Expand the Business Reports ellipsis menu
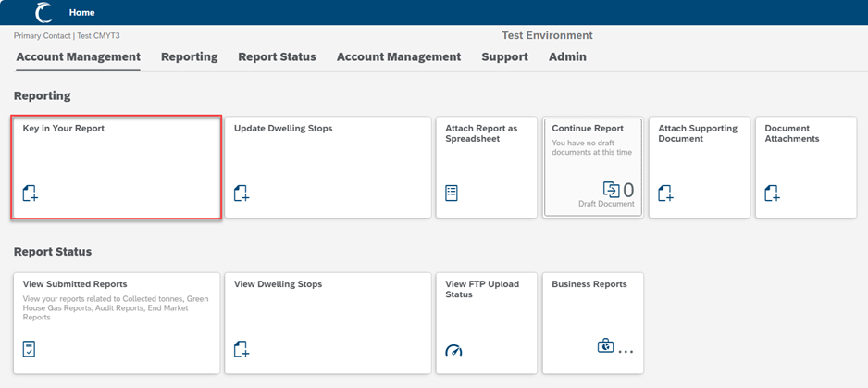 626,351
